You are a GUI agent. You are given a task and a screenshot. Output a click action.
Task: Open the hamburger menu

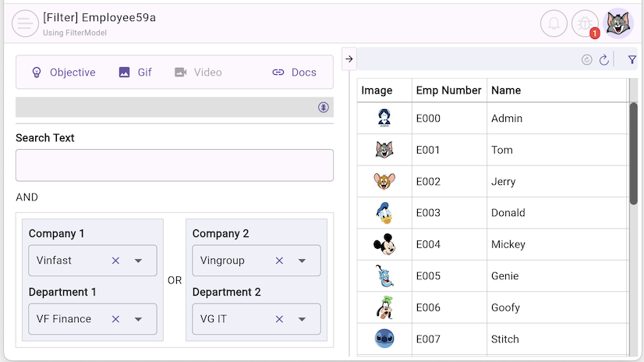tap(26, 23)
